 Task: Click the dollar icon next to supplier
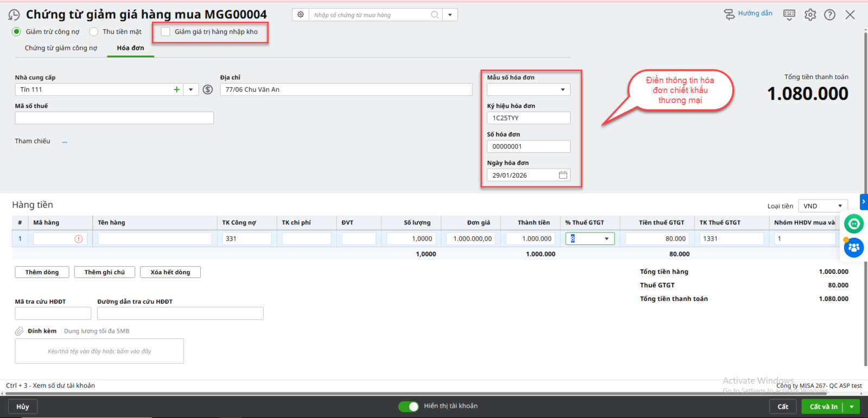click(x=208, y=89)
